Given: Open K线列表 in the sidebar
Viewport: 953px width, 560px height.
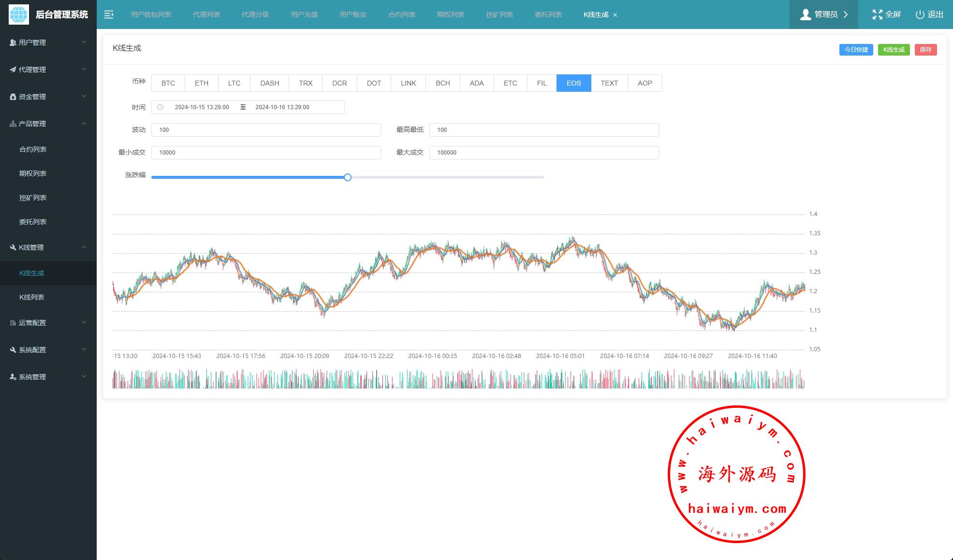Looking at the screenshot, I should pyautogui.click(x=32, y=297).
